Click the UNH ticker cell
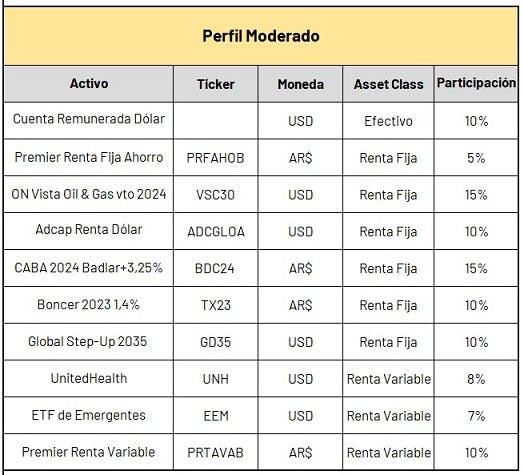 216,379
